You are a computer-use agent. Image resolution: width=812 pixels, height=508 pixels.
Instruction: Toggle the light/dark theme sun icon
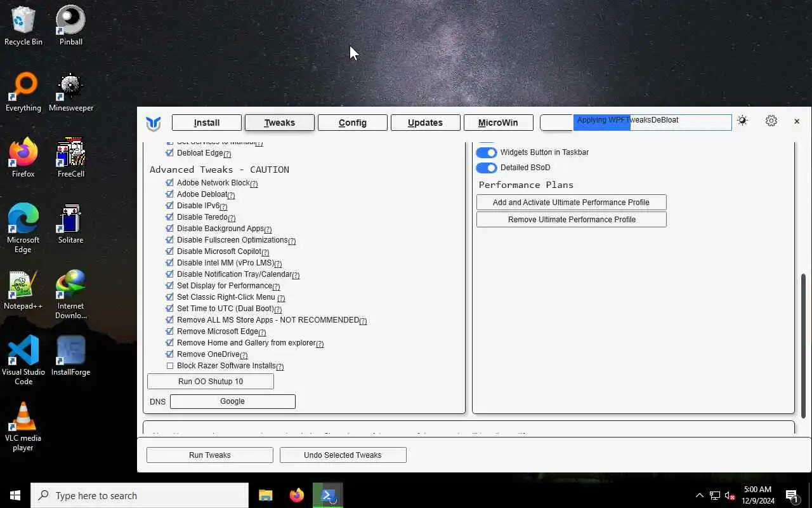pos(742,121)
